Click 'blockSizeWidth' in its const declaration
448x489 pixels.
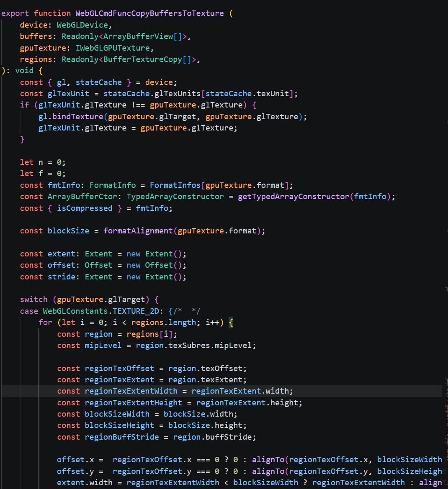[x=117, y=414]
